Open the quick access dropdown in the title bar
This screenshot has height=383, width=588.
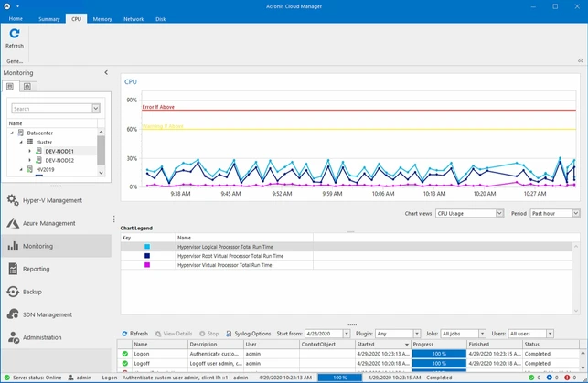tap(17, 6)
